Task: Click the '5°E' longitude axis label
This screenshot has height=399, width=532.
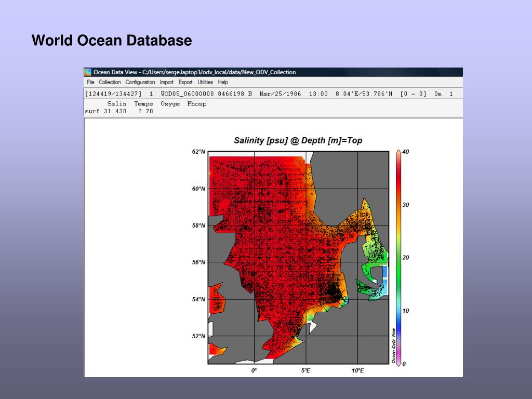Action: coord(305,370)
